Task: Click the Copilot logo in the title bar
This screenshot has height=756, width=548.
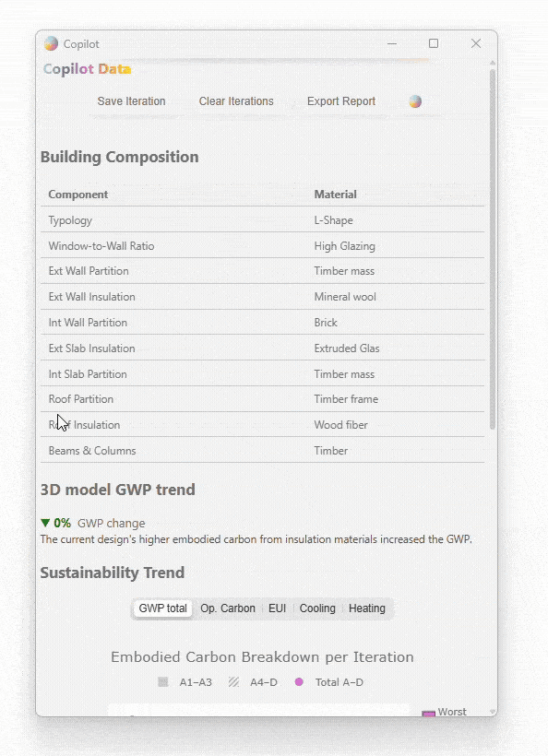Action: [51, 44]
